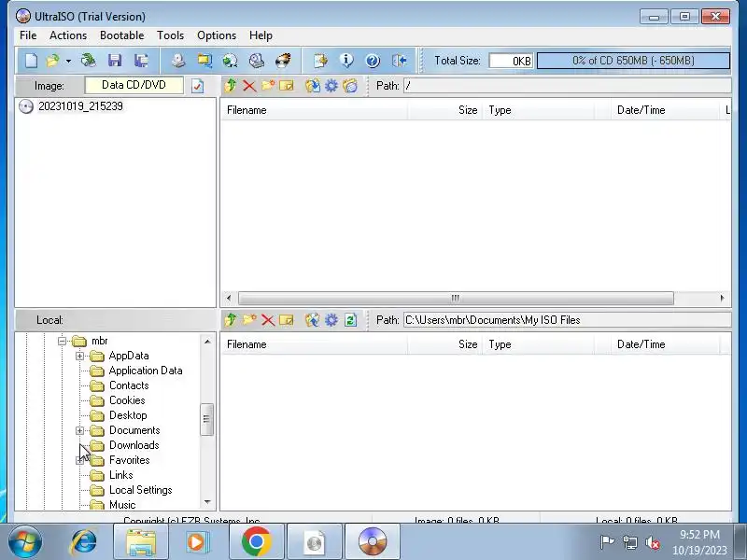747x560 pixels.
Task: Click the Add to image icon in Local toolbar
Action: (x=313, y=320)
